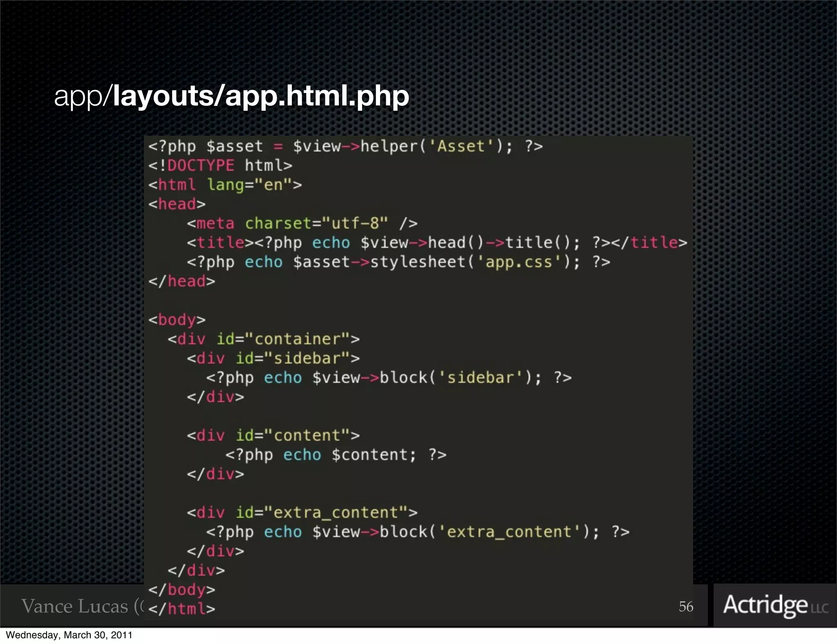Click the Wednesday, March 30, 2011 date

point(69,635)
